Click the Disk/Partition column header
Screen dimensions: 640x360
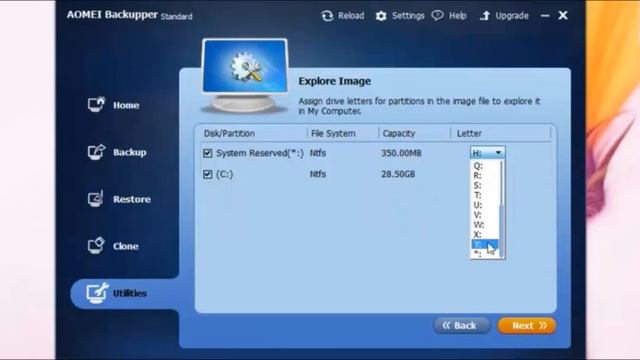(x=229, y=133)
